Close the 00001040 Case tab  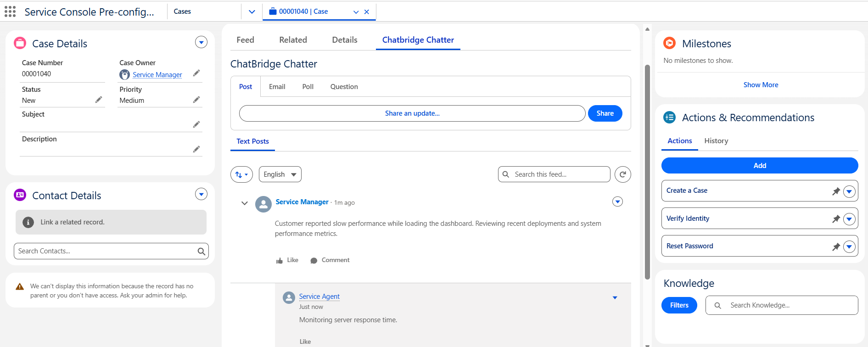[367, 12]
